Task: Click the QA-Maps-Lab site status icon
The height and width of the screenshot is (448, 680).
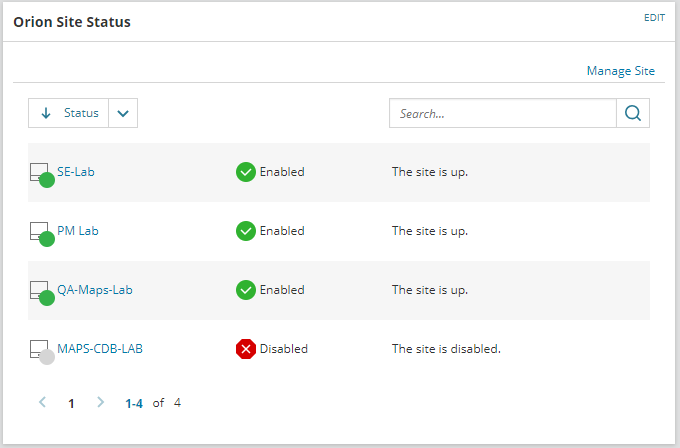Action: tap(41, 291)
